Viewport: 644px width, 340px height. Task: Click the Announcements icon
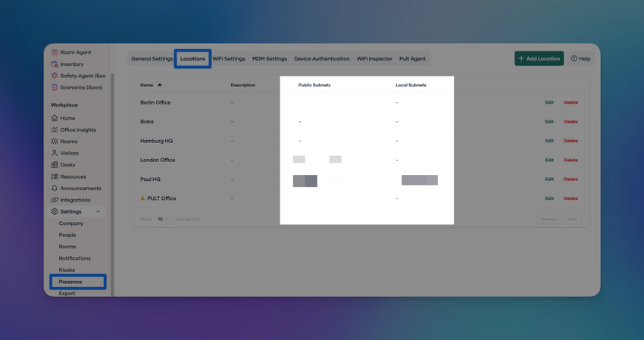tap(55, 189)
